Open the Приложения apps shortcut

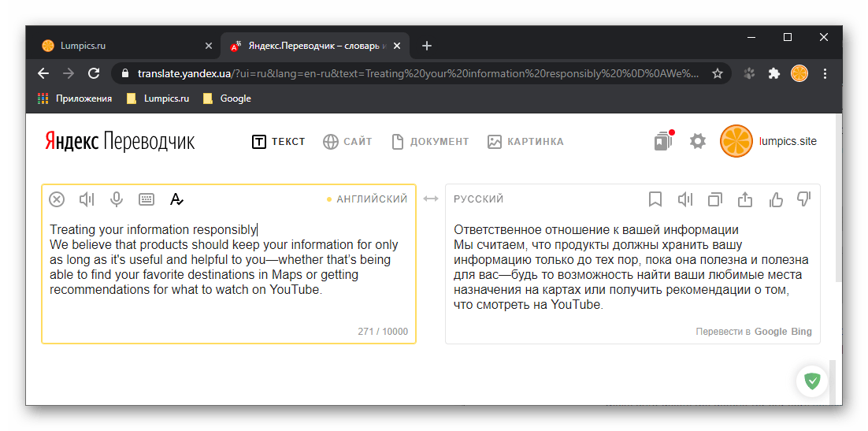(75, 98)
